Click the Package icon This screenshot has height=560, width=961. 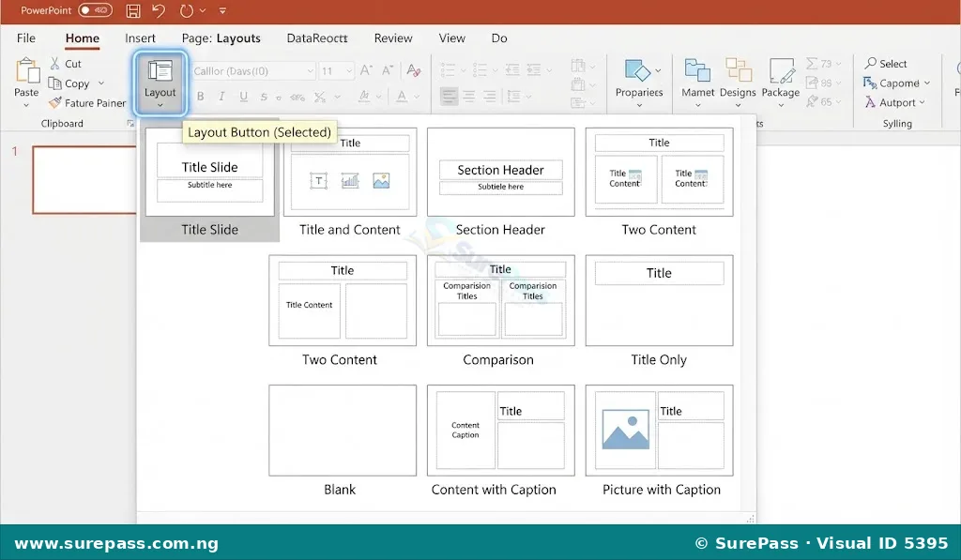click(781, 70)
